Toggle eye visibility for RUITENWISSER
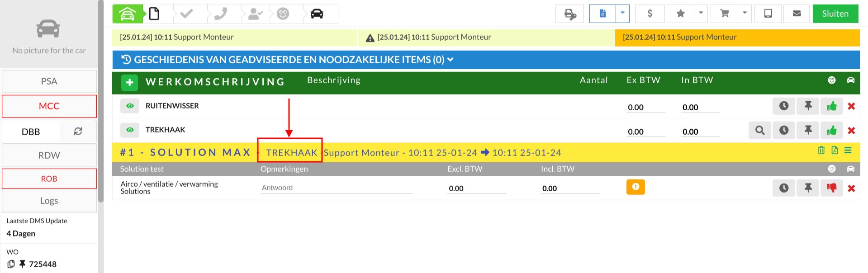868x273 pixels. point(130,106)
